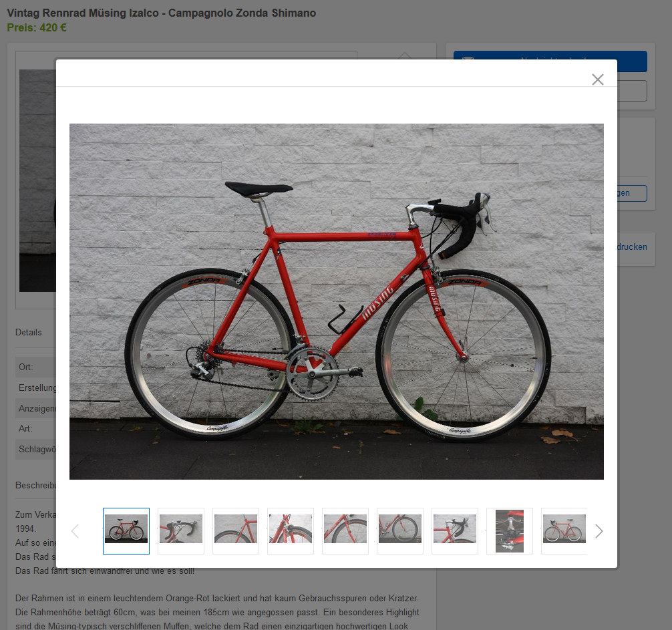View the fifth thumbnail of fork and tire
672x630 pixels.
point(345,531)
